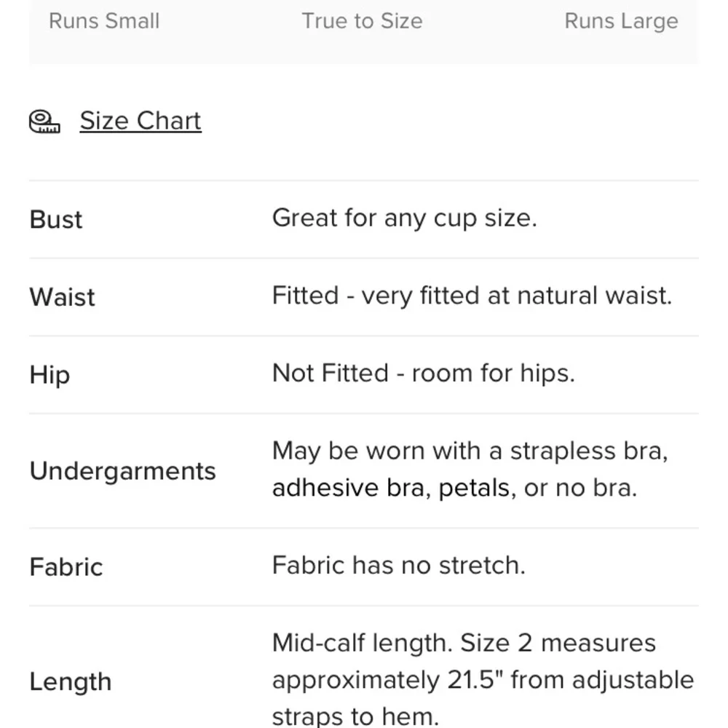Screen dimensions: 728x728
Task: Click the measuring tape icon
Action: [44, 122]
